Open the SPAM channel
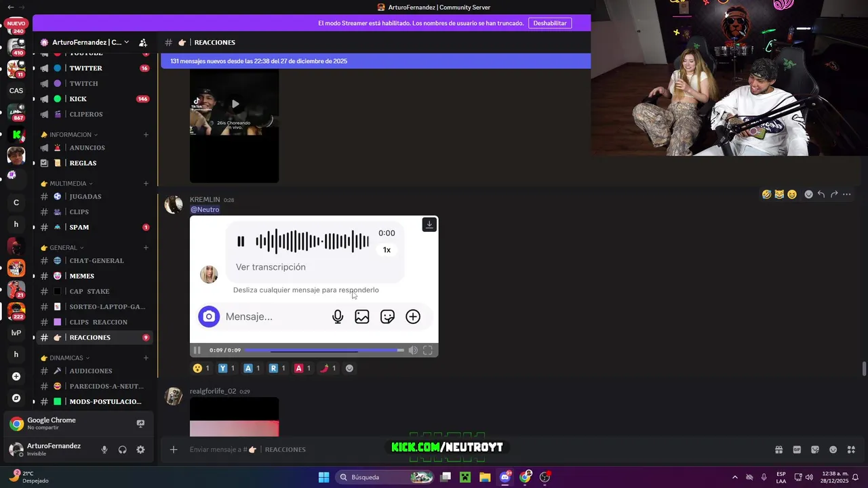The width and height of the screenshot is (868, 488). pyautogui.click(x=95, y=227)
